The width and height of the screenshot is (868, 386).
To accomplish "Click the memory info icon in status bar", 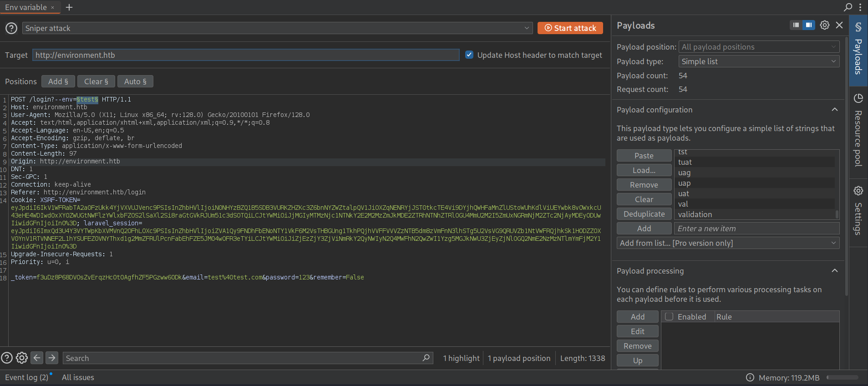I will (x=750, y=377).
